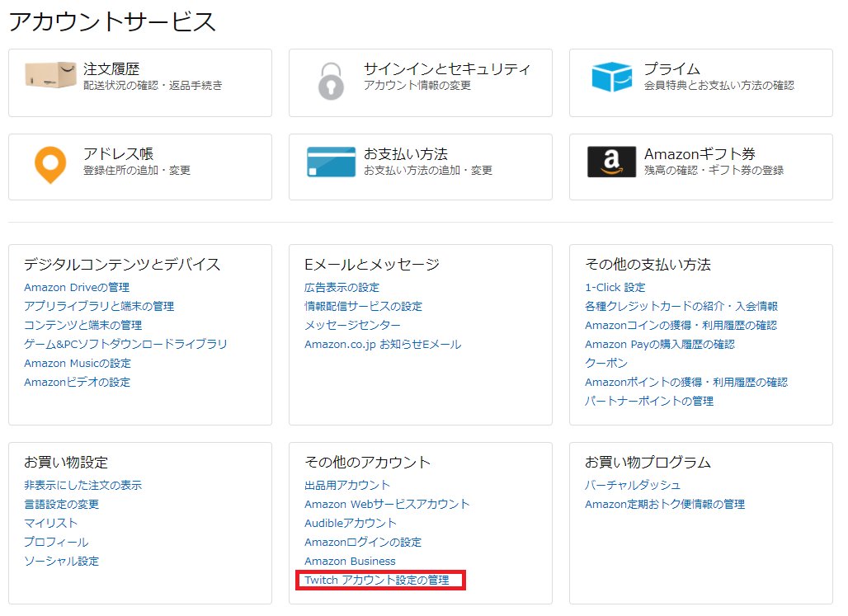Screen dimensions: 848x616
Task: Open Twitch アカウント設定の管理 link
Action: coord(377,580)
